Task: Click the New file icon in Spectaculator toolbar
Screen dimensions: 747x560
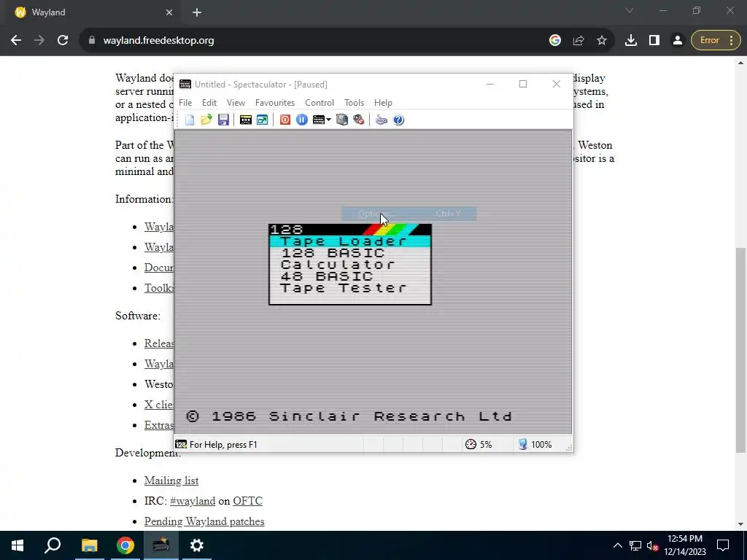Action: 190,120
